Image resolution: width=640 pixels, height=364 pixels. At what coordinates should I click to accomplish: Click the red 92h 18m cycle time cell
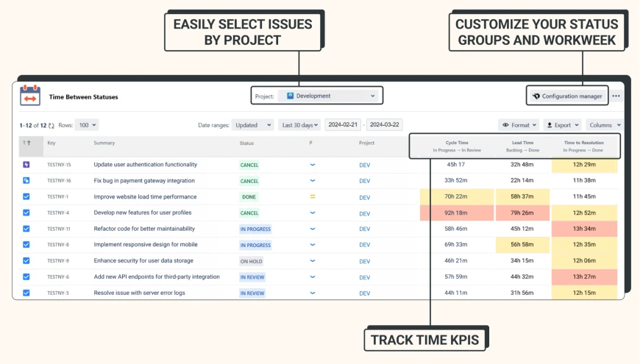pyautogui.click(x=457, y=213)
